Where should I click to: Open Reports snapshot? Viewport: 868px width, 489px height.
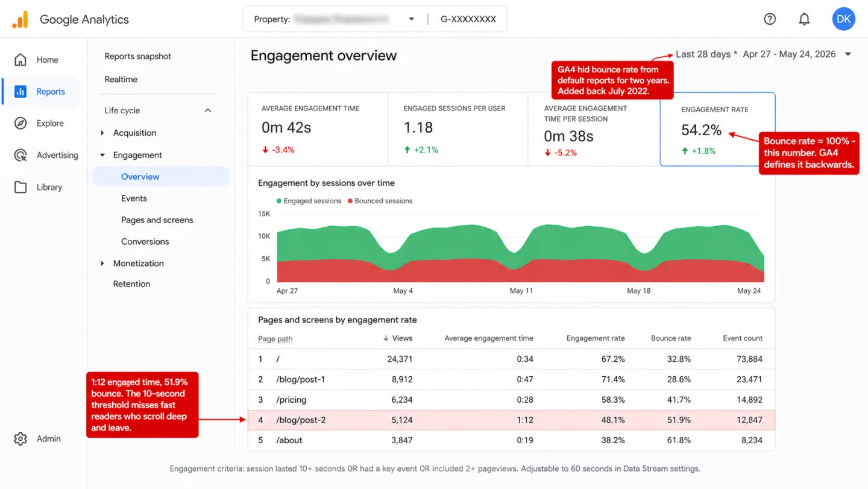click(138, 56)
